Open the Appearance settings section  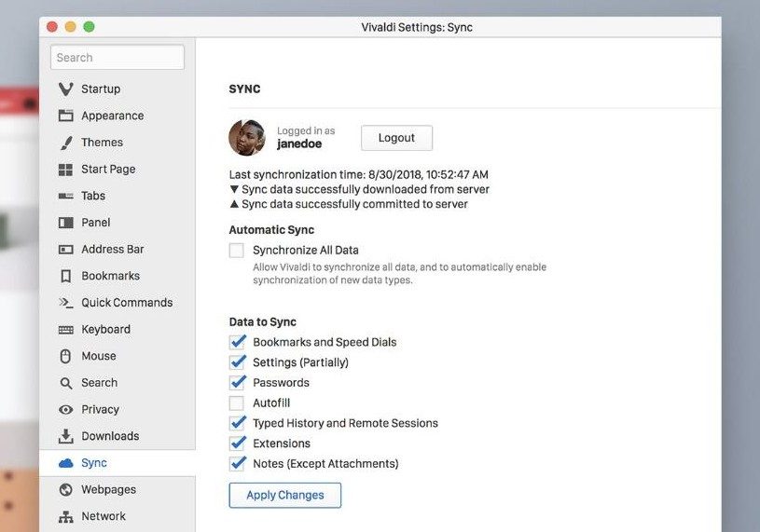117,116
